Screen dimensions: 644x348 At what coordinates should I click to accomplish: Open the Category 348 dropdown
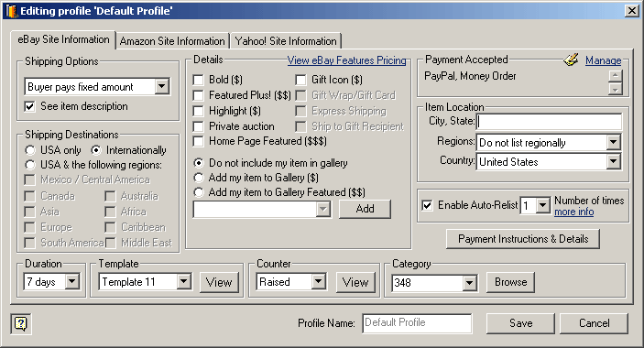469,283
